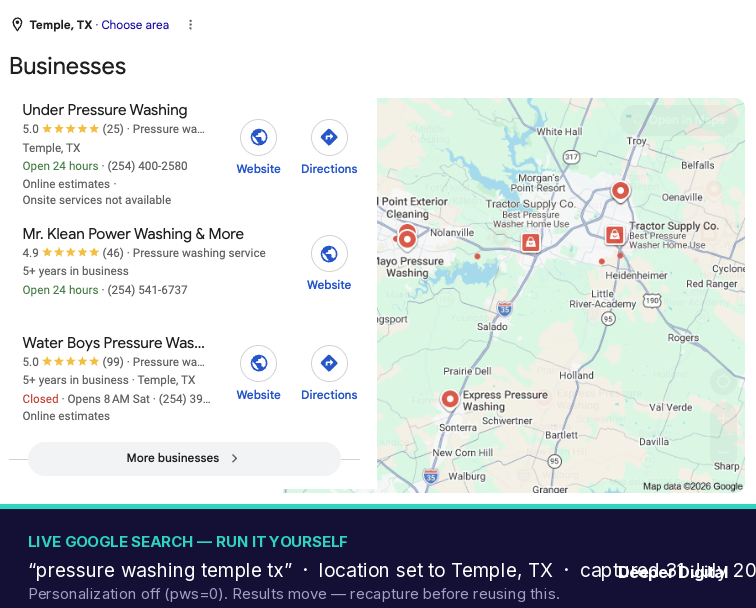Click the Salado town label on map

(x=492, y=327)
